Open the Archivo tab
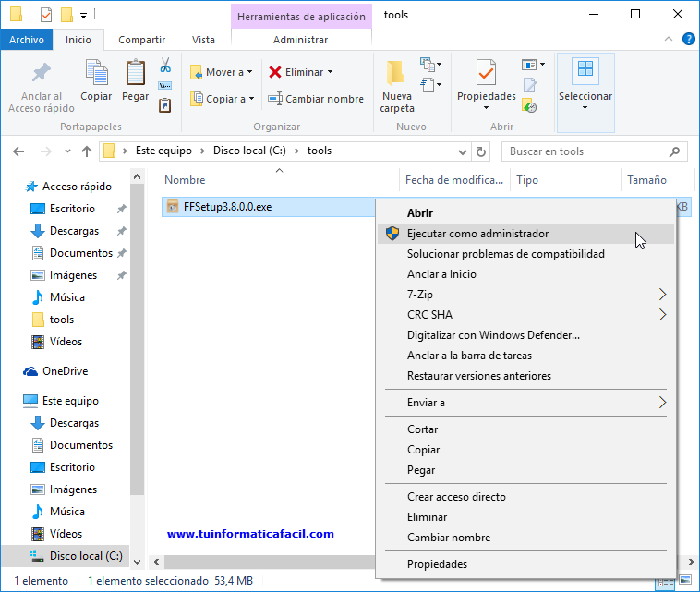Image resolution: width=700 pixels, height=592 pixels. 27,40
